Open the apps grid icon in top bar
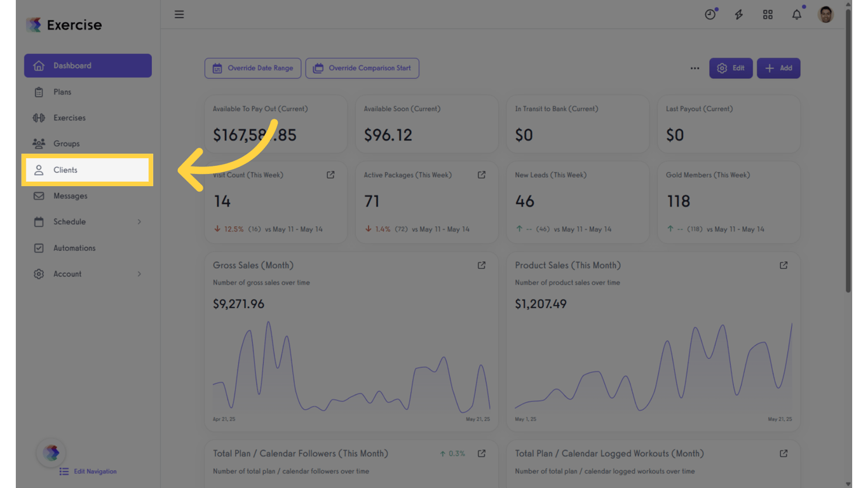 (768, 14)
